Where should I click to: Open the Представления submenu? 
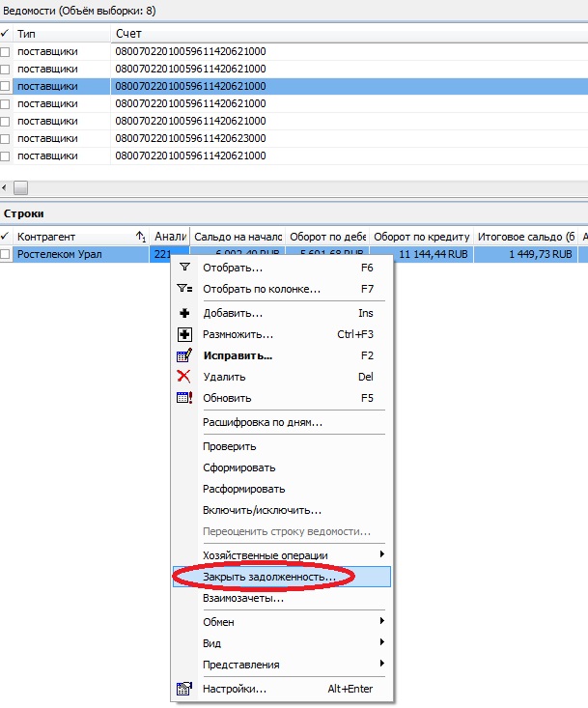[382, 664]
